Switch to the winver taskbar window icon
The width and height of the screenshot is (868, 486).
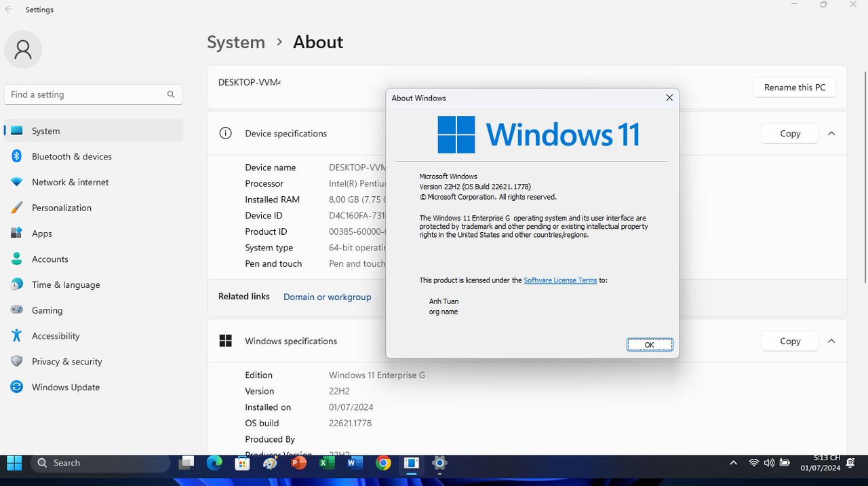click(x=411, y=463)
